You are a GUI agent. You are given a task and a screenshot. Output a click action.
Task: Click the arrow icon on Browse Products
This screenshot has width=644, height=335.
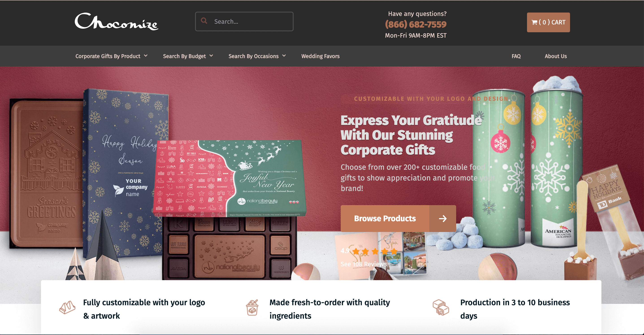click(443, 219)
